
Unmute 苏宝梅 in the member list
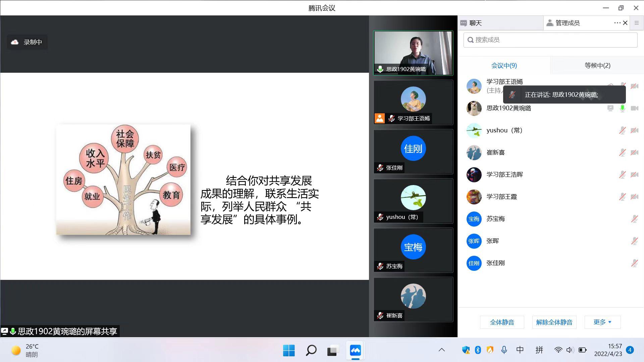pyautogui.click(x=634, y=219)
